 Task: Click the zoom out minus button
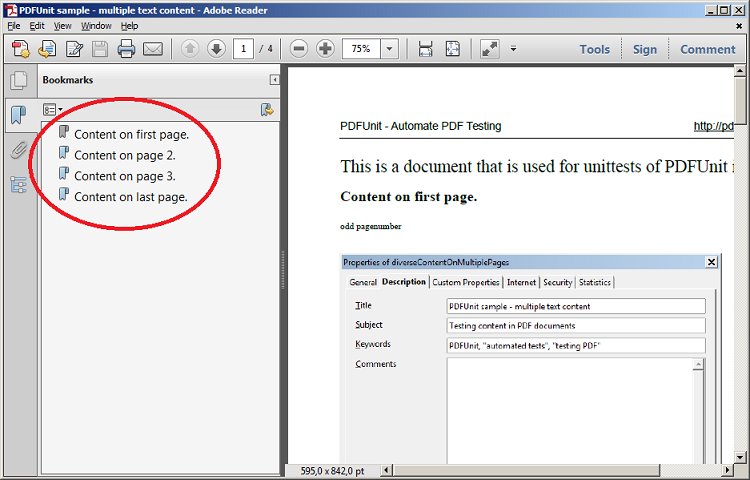click(x=299, y=49)
